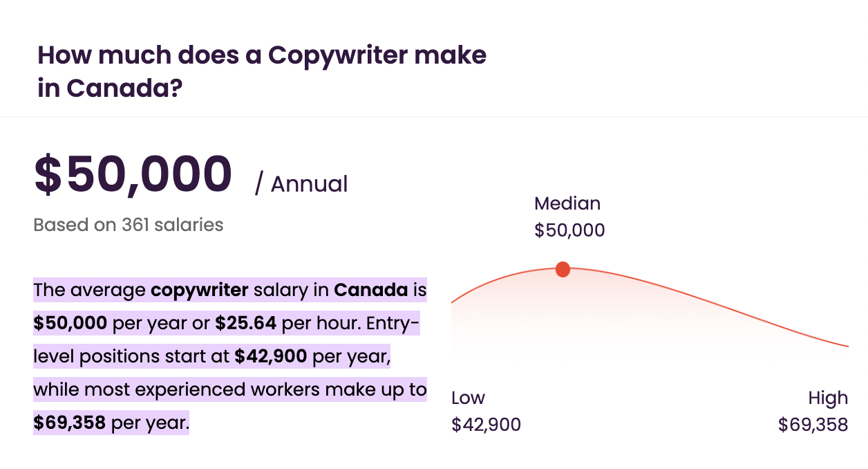Image resolution: width=868 pixels, height=469 pixels.
Task: Select the "$69,358" value under the High label
Action: click(x=813, y=425)
